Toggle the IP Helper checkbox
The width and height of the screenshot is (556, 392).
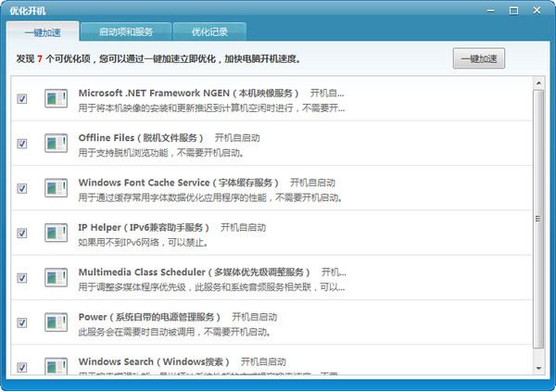(x=22, y=234)
